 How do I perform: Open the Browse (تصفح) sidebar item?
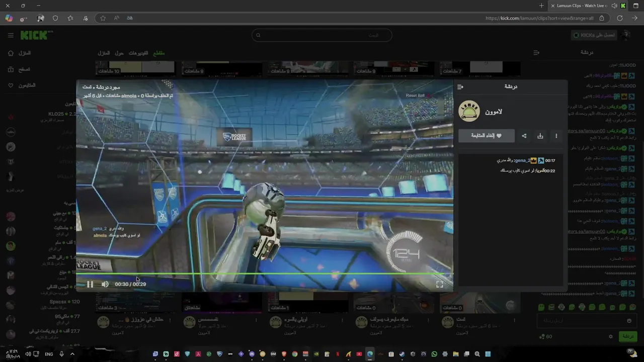coord(20,69)
